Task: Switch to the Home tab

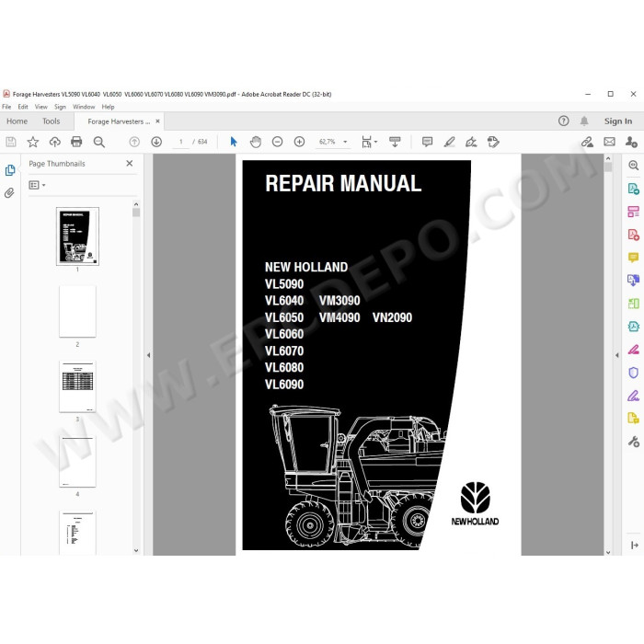Action: (17, 121)
